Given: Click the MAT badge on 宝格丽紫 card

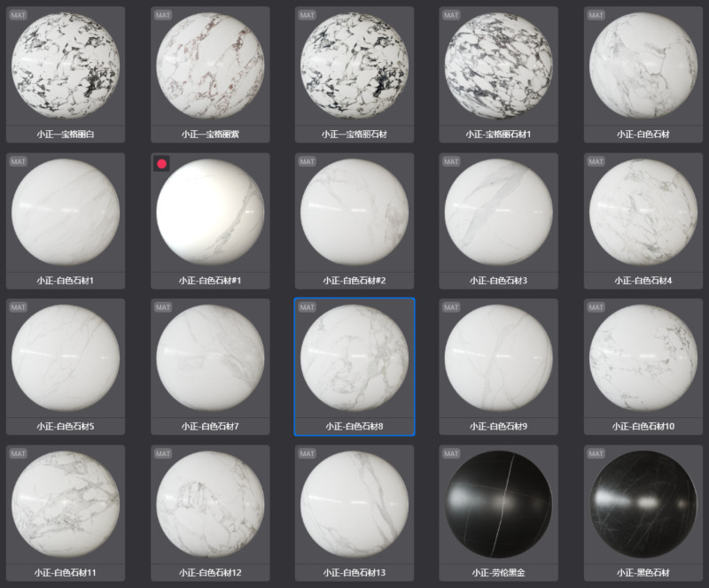Looking at the screenshot, I should coord(163,15).
